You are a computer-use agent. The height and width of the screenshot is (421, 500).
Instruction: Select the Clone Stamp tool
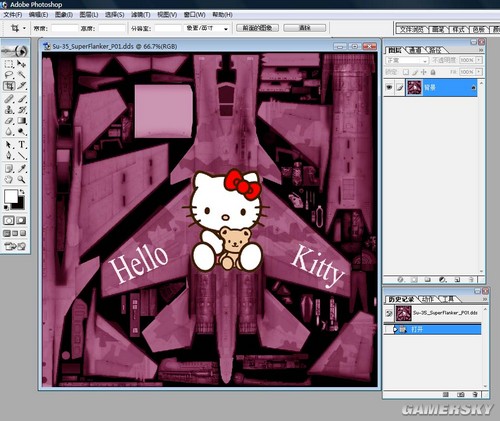[x=9, y=110]
